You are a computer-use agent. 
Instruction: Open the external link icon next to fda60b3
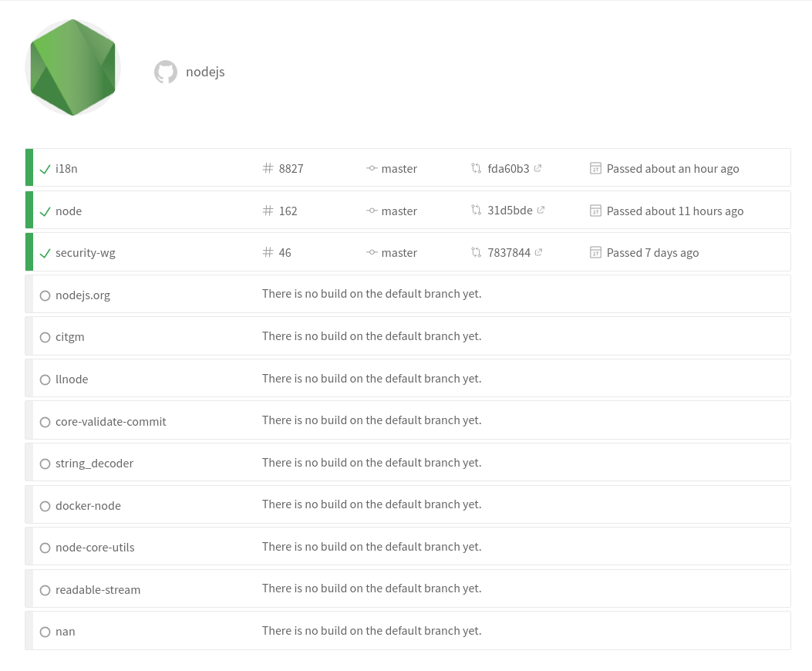click(537, 168)
